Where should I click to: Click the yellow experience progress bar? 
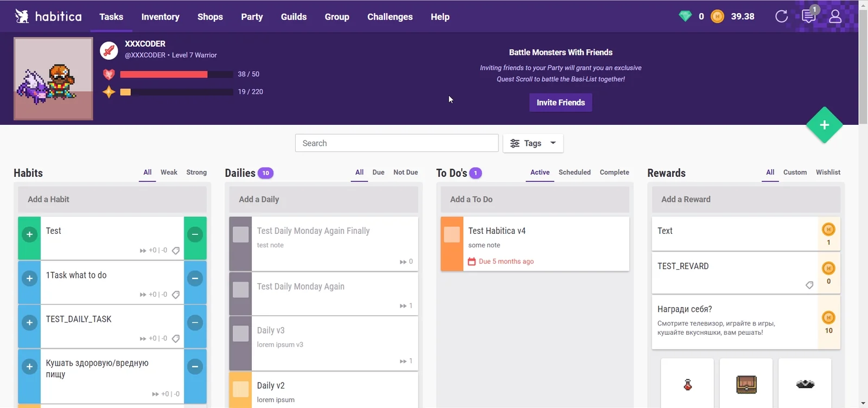tap(176, 92)
